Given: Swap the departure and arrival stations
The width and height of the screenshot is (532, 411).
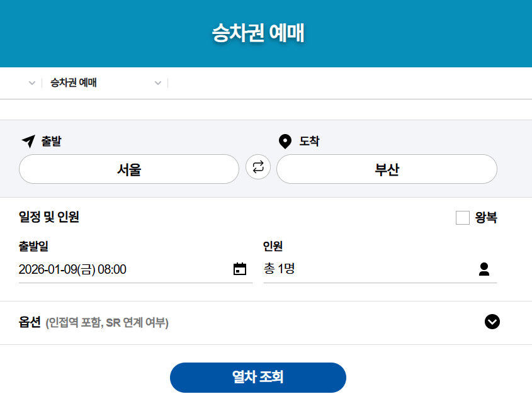Looking at the screenshot, I should pos(258,167).
